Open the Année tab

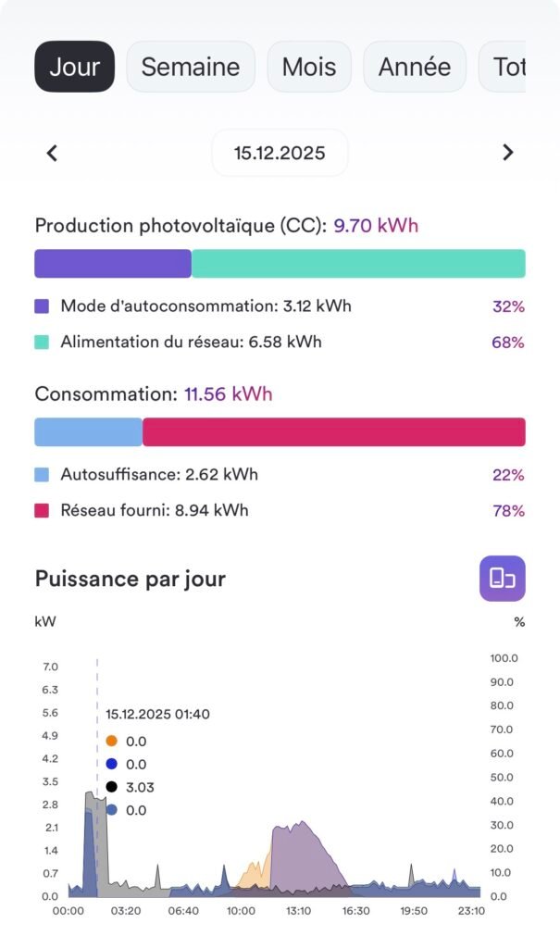414,67
